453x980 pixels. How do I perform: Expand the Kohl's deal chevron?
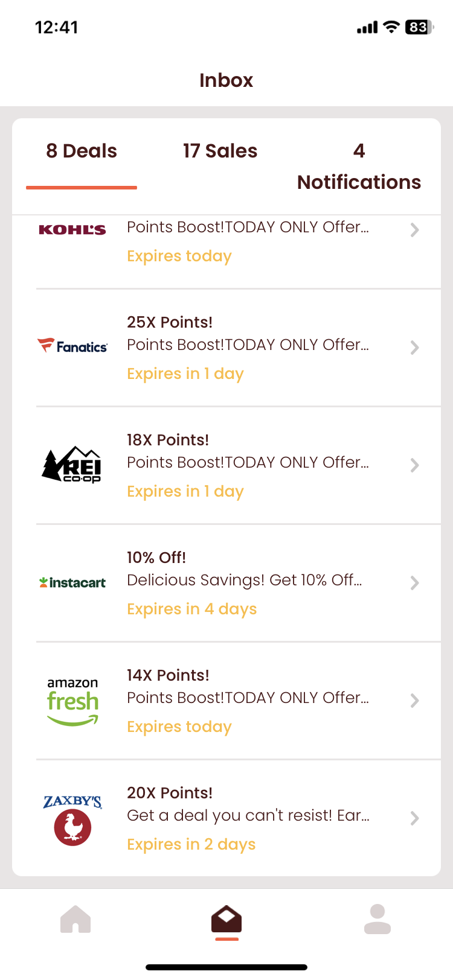pos(414,230)
